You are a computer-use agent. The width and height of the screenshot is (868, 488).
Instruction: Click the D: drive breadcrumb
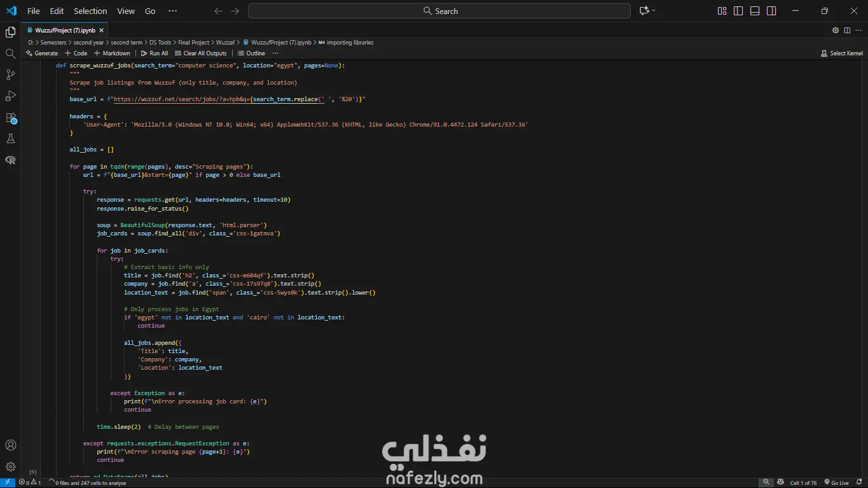click(31, 43)
